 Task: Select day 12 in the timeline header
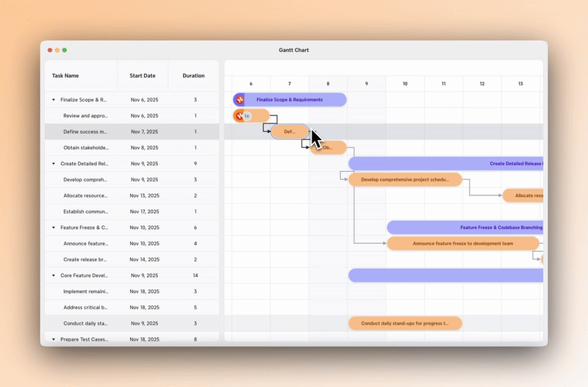pyautogui.click(x=481, y=84)
